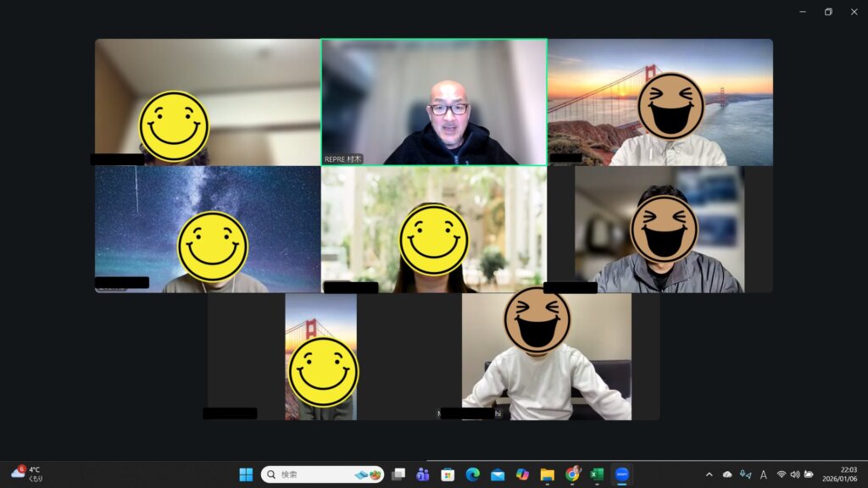
Task: Launch Microsoft Copilot from the taskbar
Action: 523,474
